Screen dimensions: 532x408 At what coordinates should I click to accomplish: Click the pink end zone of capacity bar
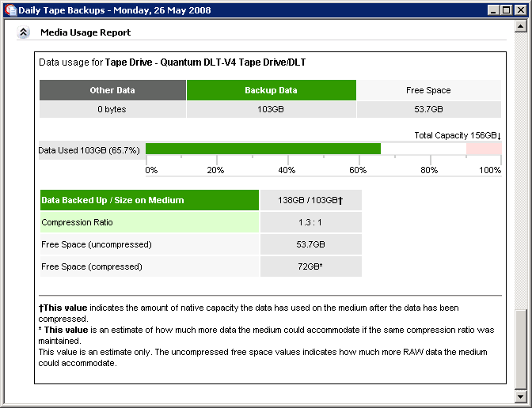[484, 149]
